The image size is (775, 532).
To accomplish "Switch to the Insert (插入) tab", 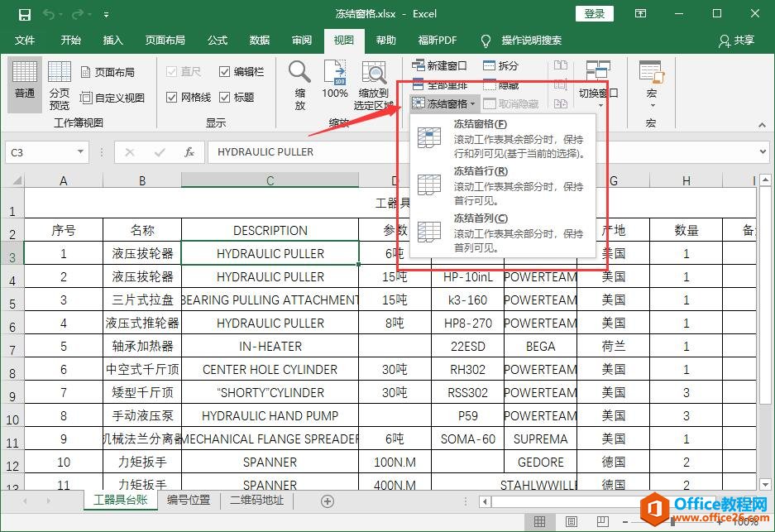I will [x=112, y=41].
